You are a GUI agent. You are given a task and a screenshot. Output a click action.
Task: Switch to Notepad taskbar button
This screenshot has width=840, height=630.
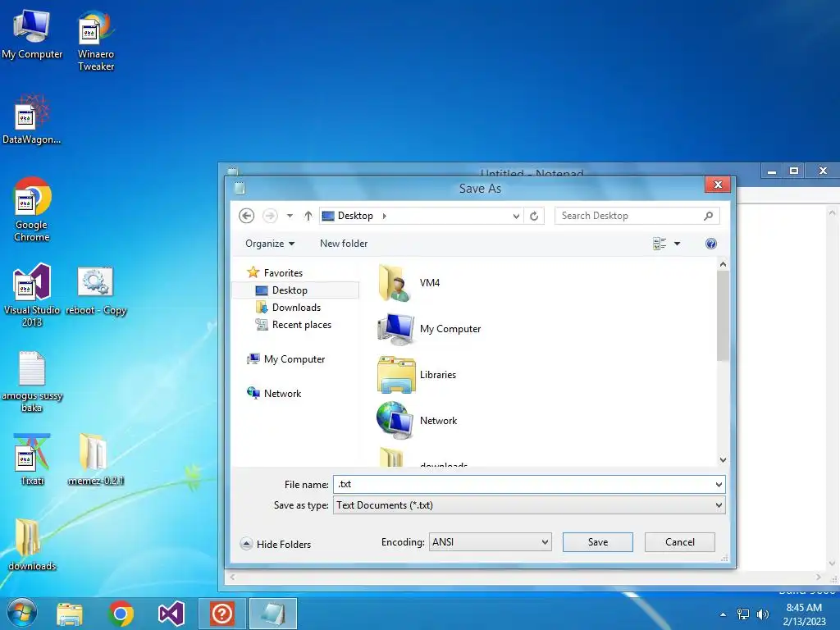(x=272, y=614)
